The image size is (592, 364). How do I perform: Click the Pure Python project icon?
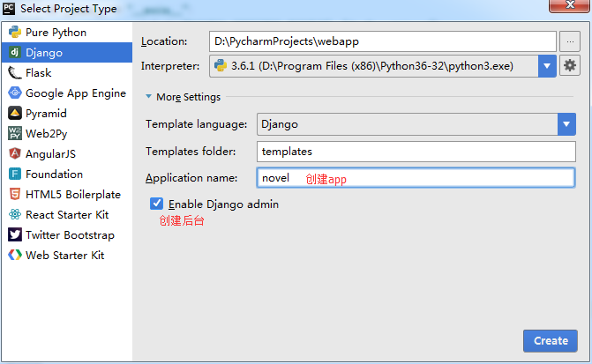point(15,33)
